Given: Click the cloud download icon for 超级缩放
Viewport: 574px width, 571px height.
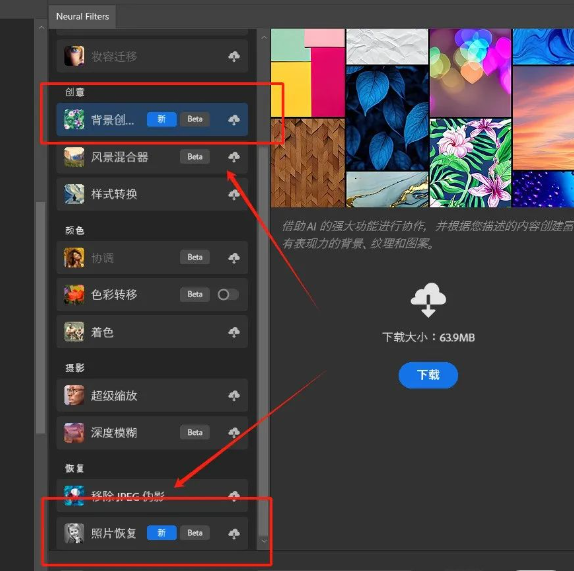Looking at the screenshot, I should 234,395.
